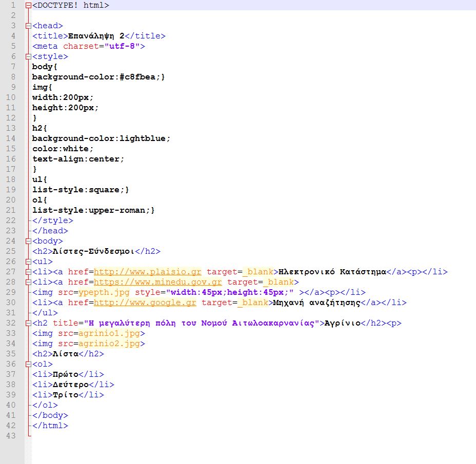Click the h2{ selector on line 13
476x464 pixels.
[x=39, y=128]
